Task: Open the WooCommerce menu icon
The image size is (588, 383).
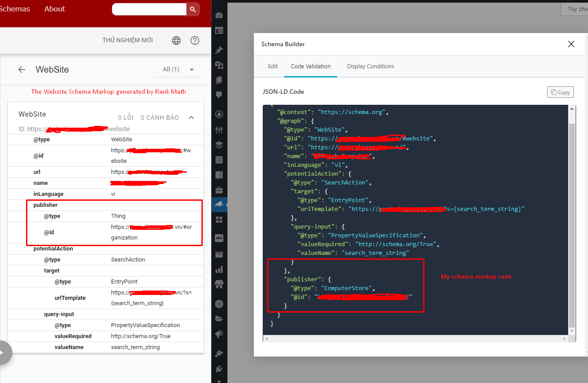Action: 219,238
